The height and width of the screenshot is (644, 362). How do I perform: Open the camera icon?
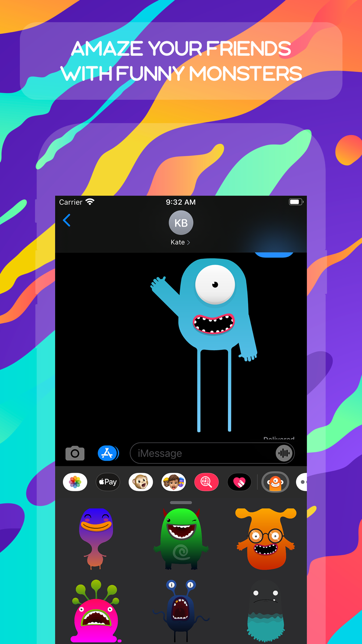[75, 453]
